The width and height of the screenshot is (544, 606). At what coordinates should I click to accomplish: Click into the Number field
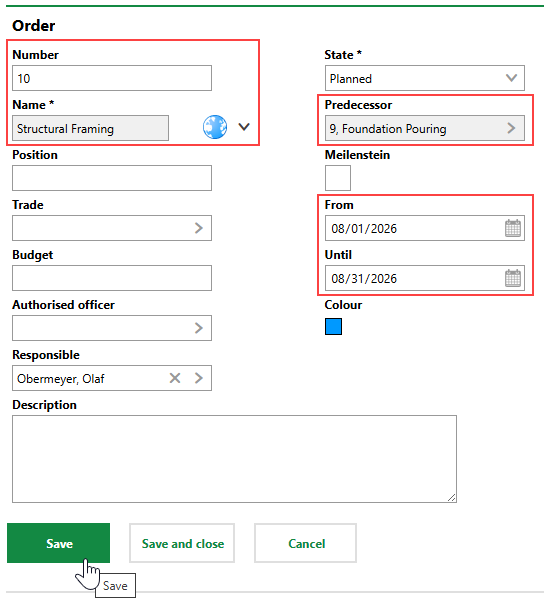tap(112, 78)
